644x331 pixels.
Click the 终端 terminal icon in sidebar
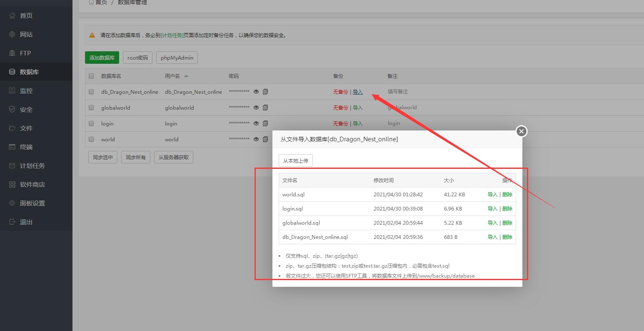pyautogui.click(x=12, y=147)
